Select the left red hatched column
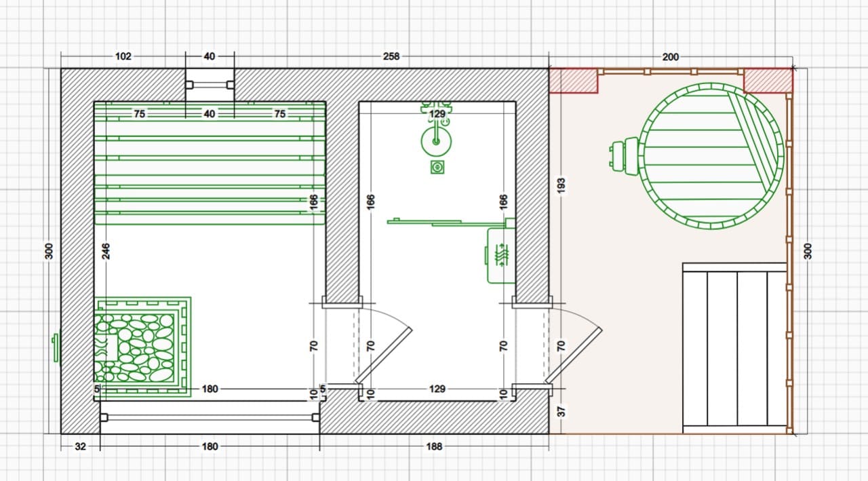This screenshot has width=868, height=481. [573, 80]
